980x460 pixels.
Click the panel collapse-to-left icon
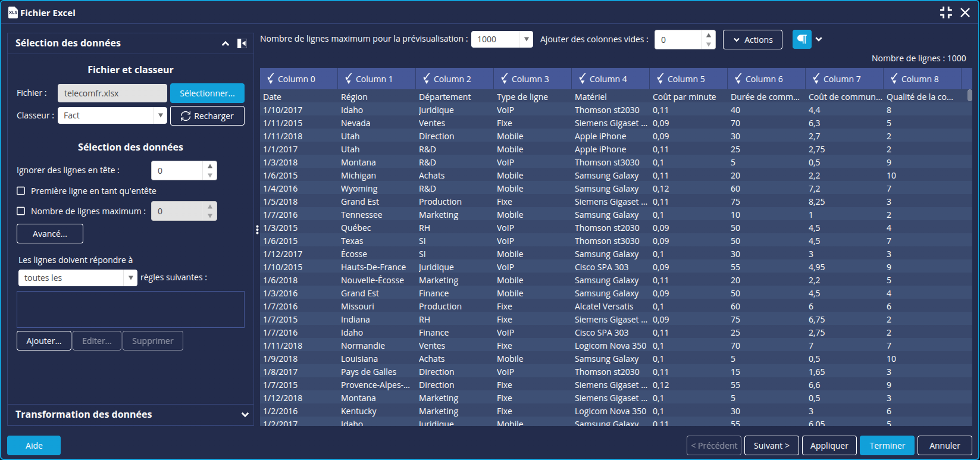(x=242, y=43)
